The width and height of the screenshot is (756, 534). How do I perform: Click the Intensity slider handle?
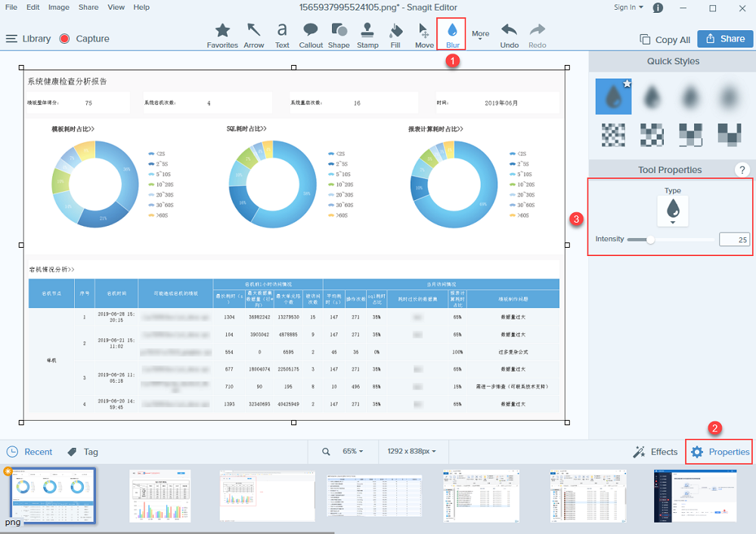click(650, 239)
